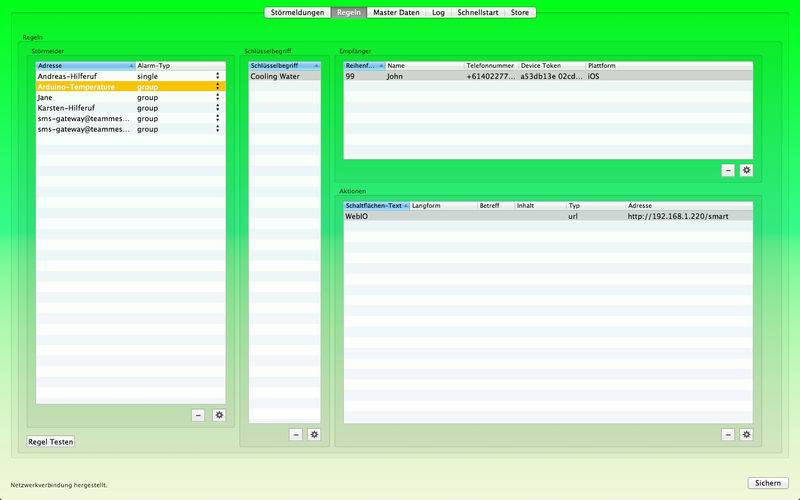This screenshot has width=800, height=500.
Task: Sort Störmelder list by Adresse header
Action: click(x=85, y=66)
